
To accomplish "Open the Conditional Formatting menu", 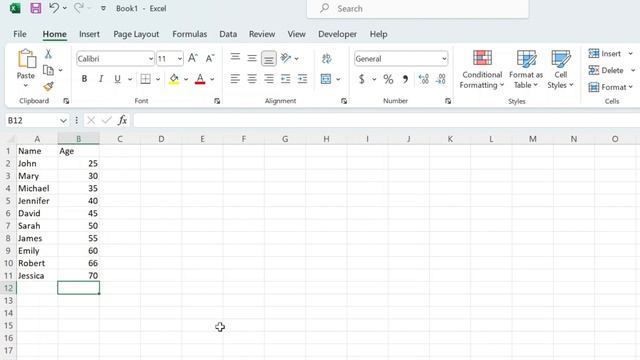I will (482, 69).
